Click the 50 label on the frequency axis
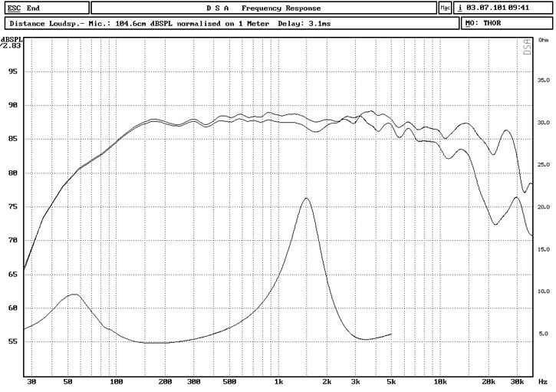The image size is (556, 392). click(x=67, y=382)
